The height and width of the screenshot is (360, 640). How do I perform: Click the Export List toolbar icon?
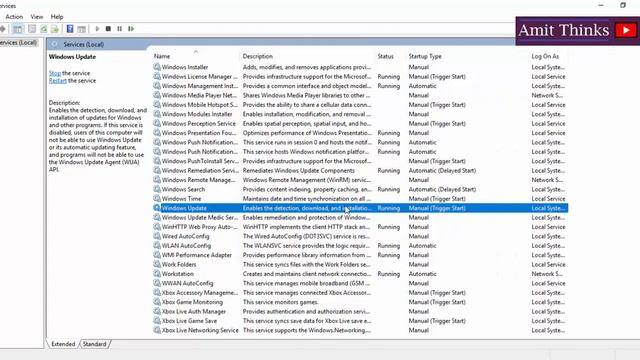55,29
